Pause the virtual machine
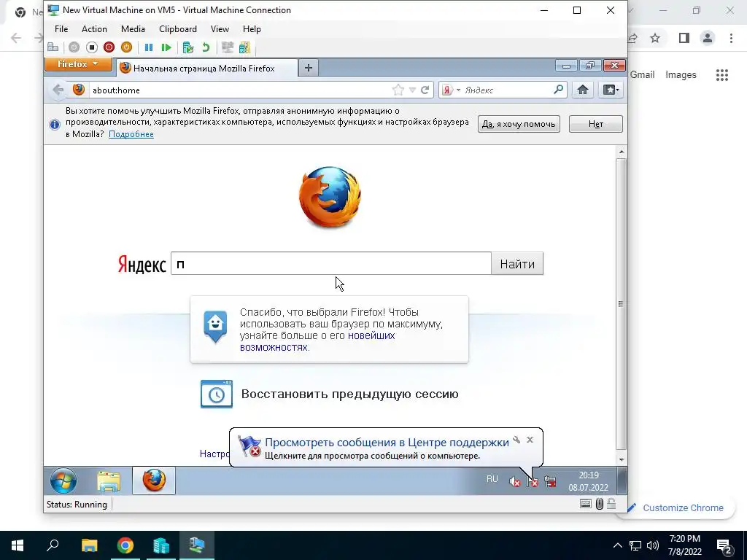This screenshot has width=747, height=560. tap(149, 47)
